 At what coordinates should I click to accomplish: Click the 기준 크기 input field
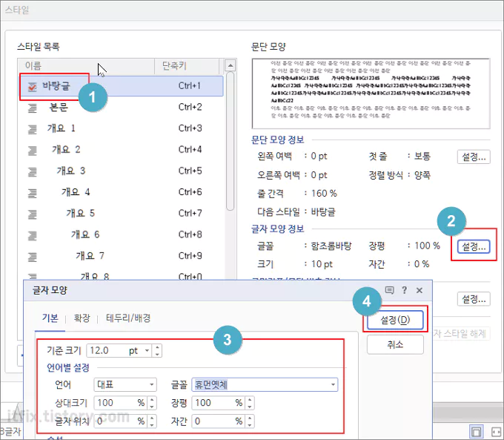click(x=107, y=350)
